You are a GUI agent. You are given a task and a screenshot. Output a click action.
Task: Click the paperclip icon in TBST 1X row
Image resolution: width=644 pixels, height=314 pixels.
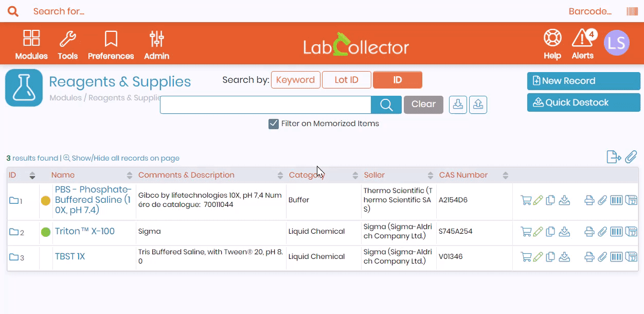tap(602, 256)
